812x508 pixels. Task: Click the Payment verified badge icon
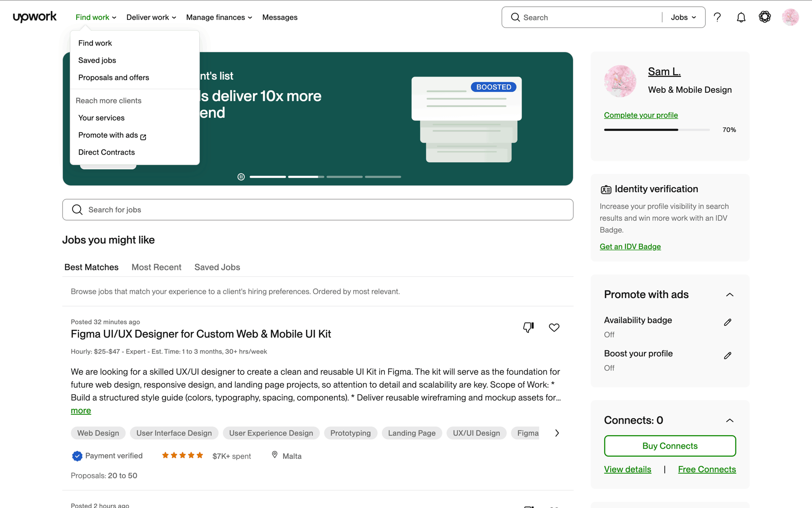tap(77, 456)
